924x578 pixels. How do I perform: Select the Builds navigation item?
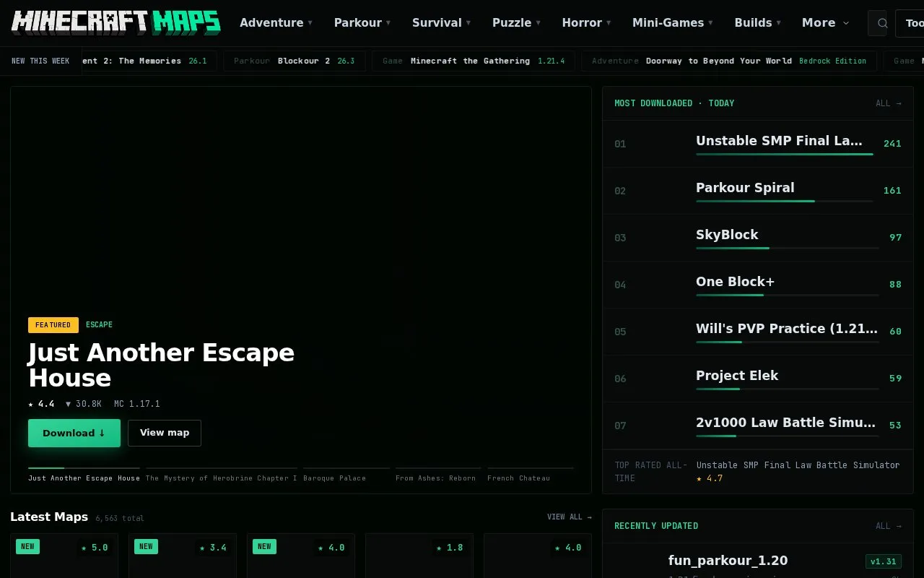click(758, 22)
